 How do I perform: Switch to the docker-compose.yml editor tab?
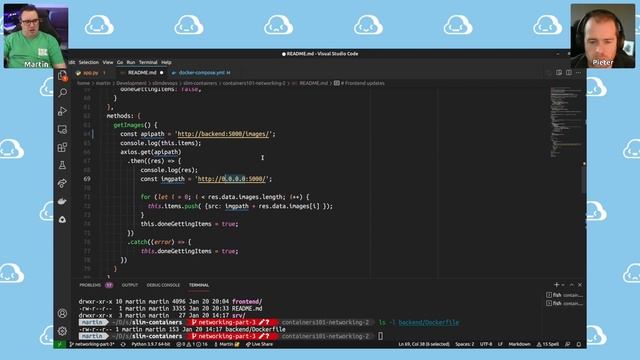coord(201,73)
